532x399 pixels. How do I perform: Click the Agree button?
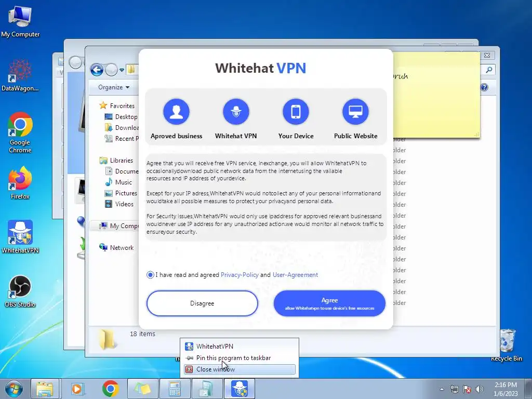point(329,303)
